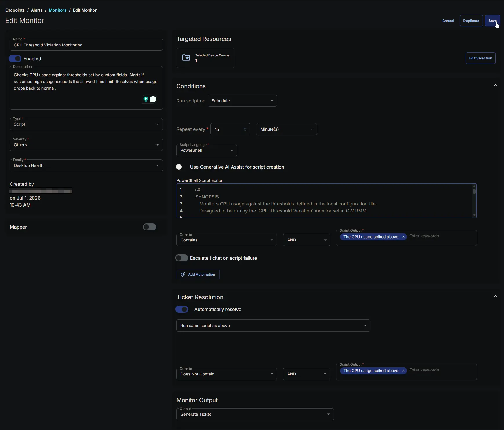Click the Selected Device Groups card
Screen dimensions: 504x430
(205, 58)
